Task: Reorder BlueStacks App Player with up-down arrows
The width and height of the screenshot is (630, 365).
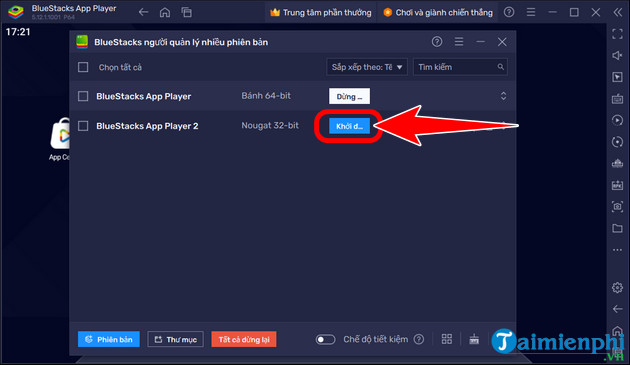Action: (503, 96)
